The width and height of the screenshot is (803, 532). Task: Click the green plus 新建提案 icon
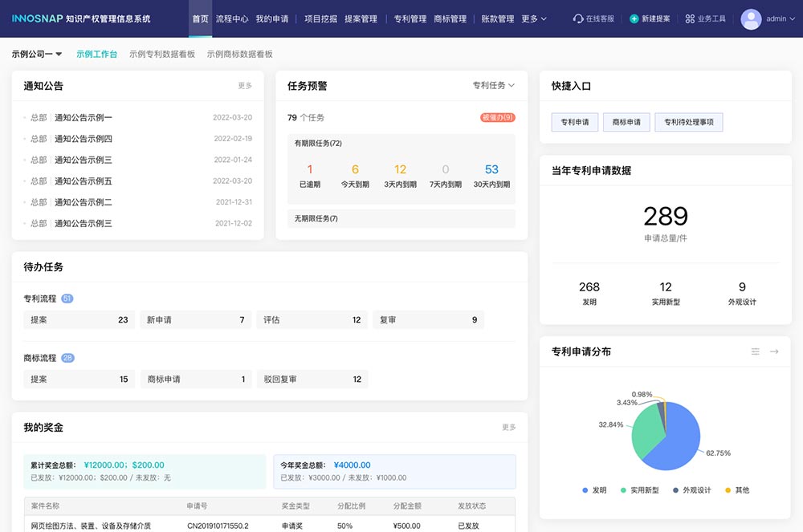click(634, 18)
